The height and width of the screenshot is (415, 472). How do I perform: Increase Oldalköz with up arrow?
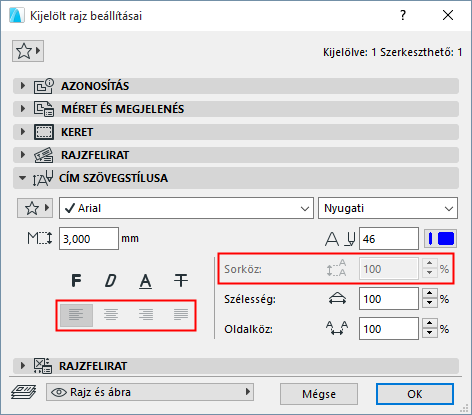pos(430,324)
